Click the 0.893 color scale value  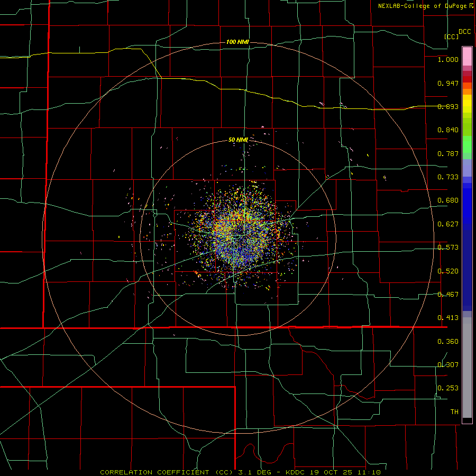coord(448,106)
